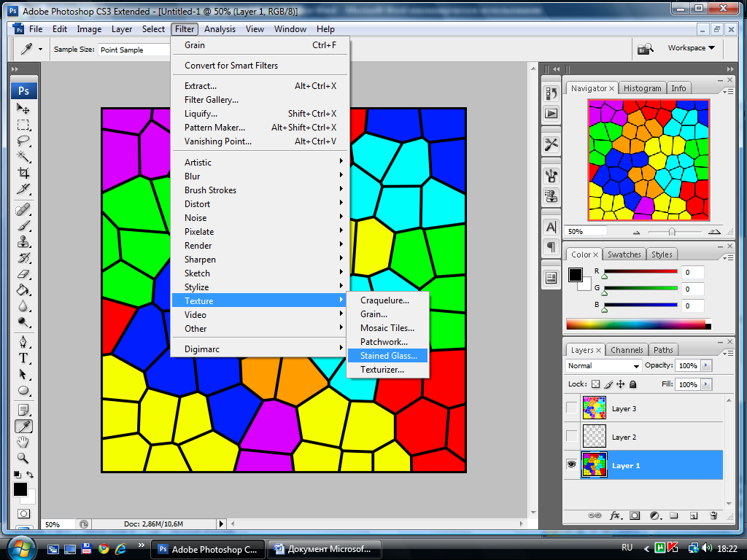Select the Pen tool
Viewport: 747px width, 560px height.
coord(23,342)
